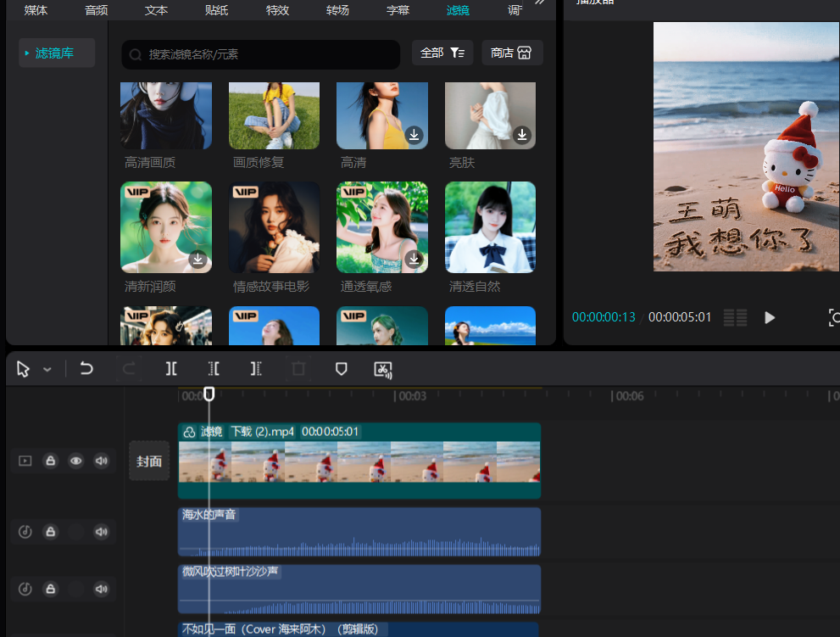Image resolution: width=840 pixels, height=637 pixels.
Task: Select the 微风吹过树叶沙沙声 audio clip
Action: 359,589
